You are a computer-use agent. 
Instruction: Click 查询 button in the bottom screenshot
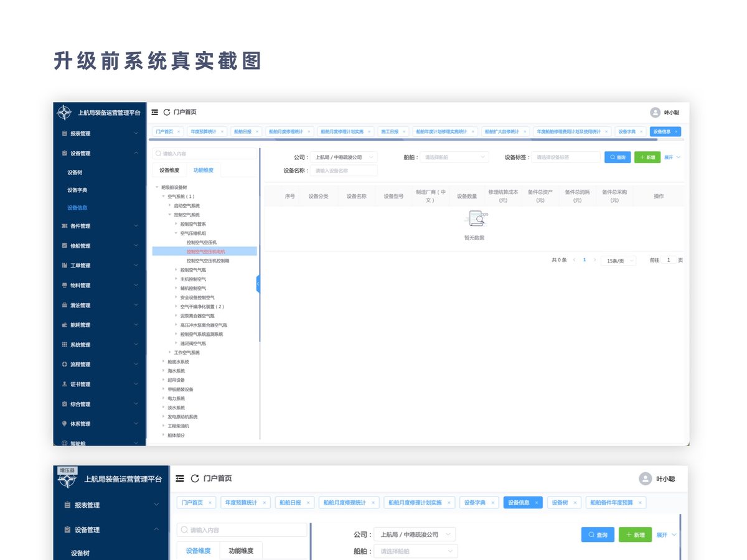point(598,534)
